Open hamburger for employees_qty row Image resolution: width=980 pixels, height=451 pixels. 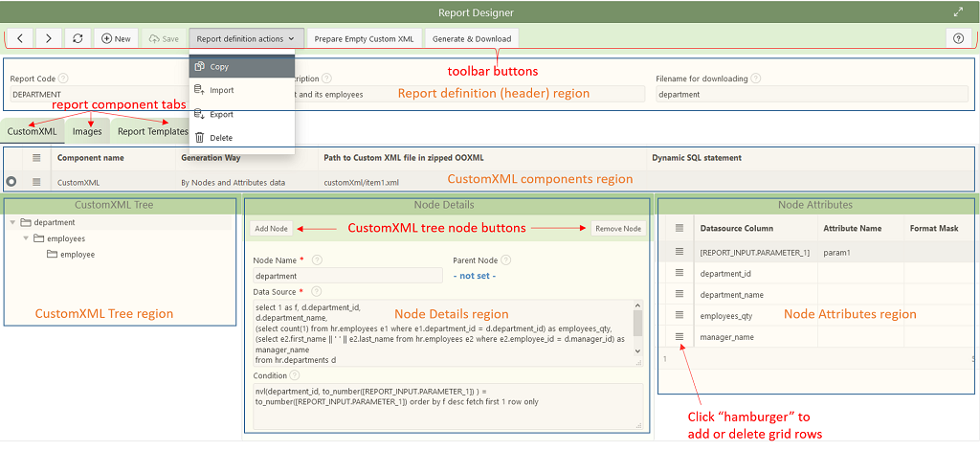point(680,315)
